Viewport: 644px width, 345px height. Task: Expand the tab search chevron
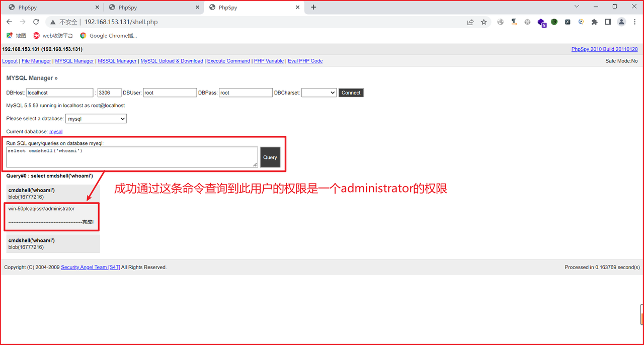pyautogui.click(x=577, y=7)
